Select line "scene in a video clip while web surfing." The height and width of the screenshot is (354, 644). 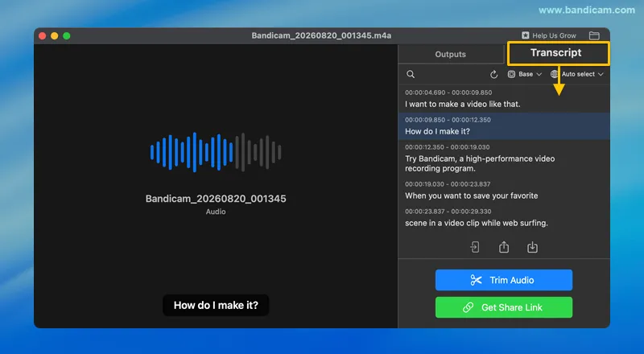coord(477,223)
